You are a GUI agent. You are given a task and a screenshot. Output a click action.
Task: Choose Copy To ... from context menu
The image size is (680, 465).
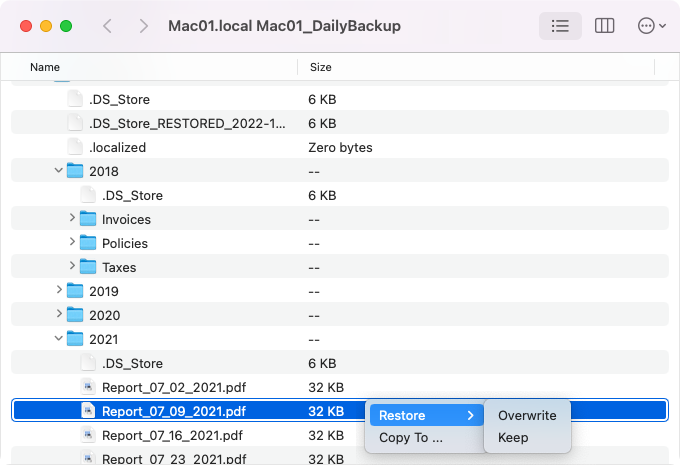pyautogui.click(x=411, y=438)
